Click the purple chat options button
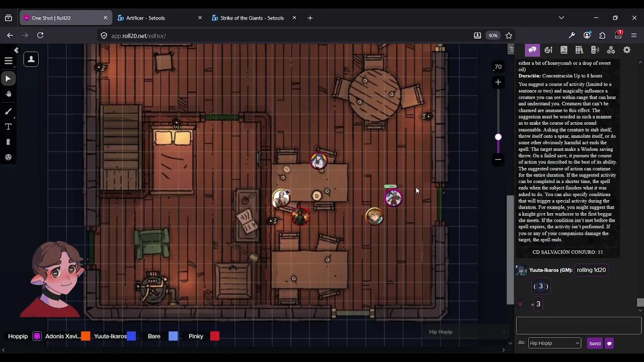The height and width of the screenshot is (362, 644). (x=609, y=343)
